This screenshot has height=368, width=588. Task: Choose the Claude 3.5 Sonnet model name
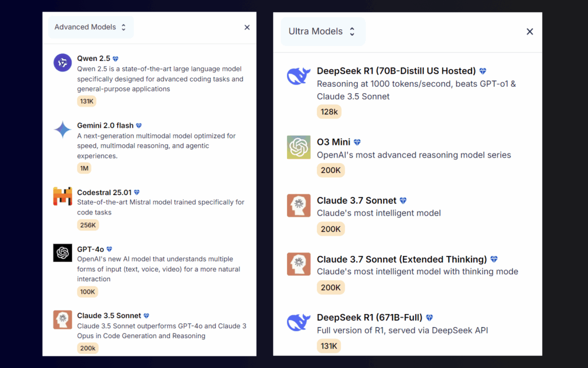pyautogui.click(x=109, y=316)
